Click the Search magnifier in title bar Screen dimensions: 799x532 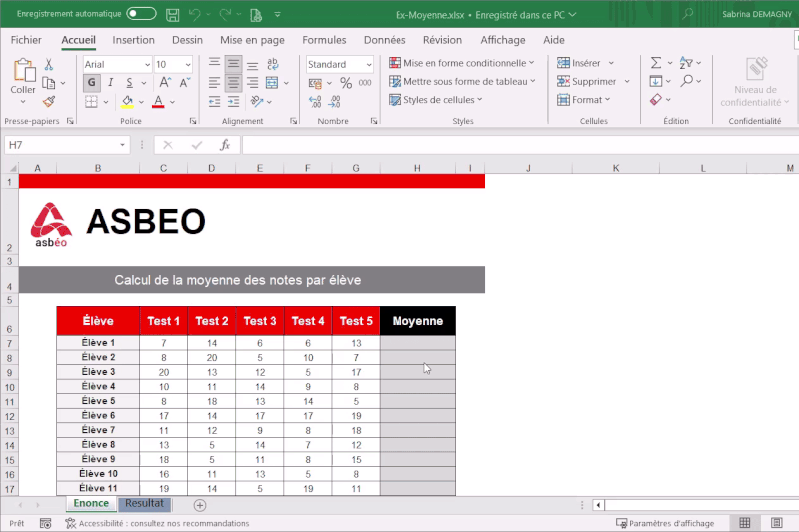click(x=688, y=14)
